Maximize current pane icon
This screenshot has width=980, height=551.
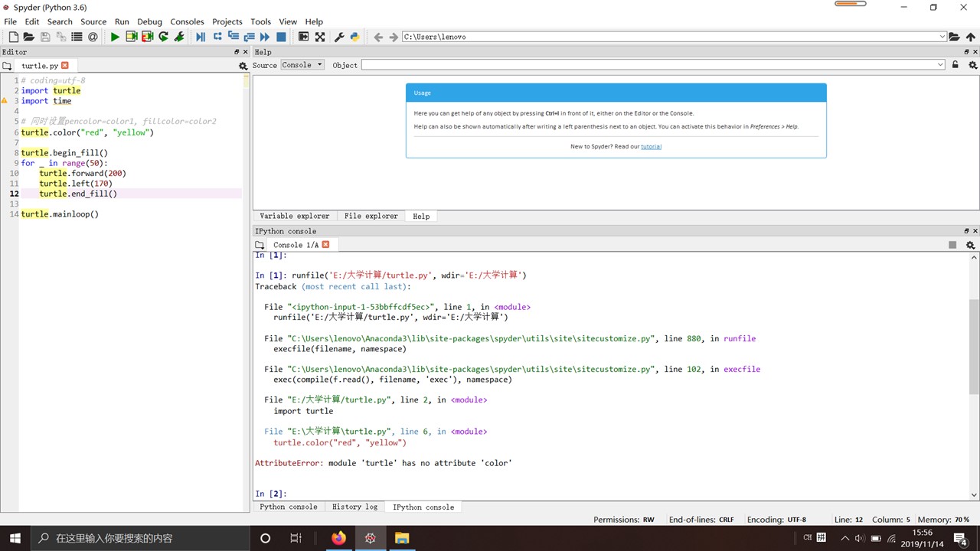(303, 37)
